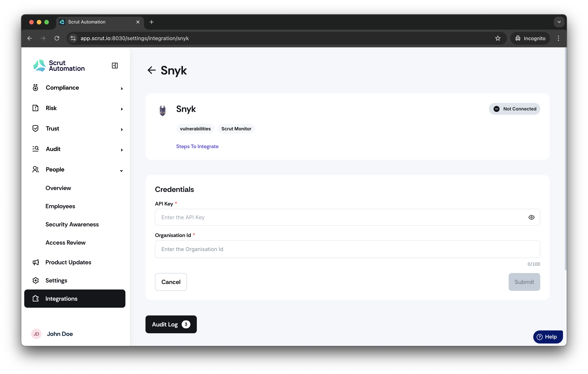This screenshot has height=374, width=588.
Task: Open the Audit Log button
Action: point(171,324)
